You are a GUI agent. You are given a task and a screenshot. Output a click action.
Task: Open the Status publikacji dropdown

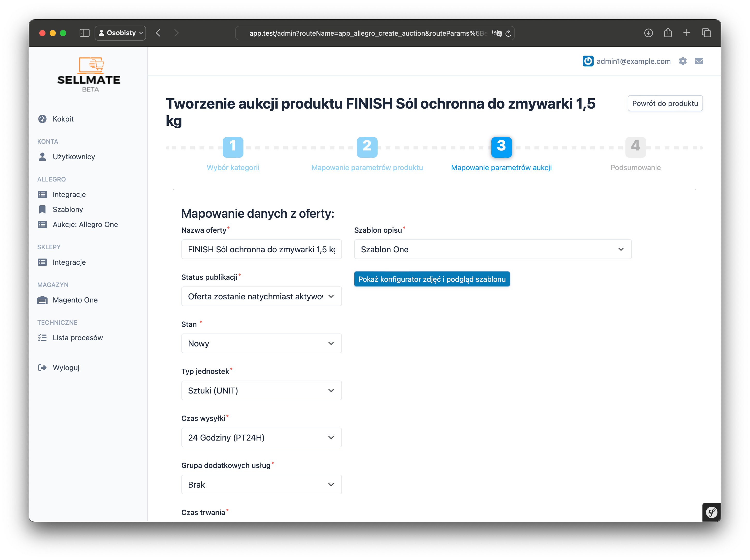pos(261,296)
